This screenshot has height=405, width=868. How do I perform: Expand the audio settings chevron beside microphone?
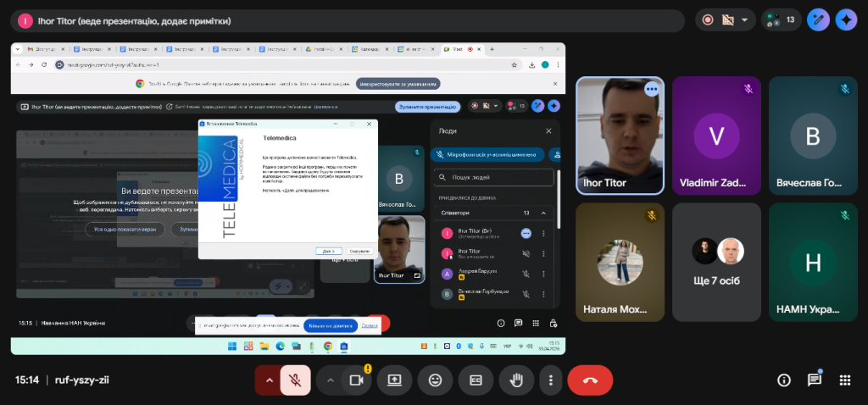(269, 380)
